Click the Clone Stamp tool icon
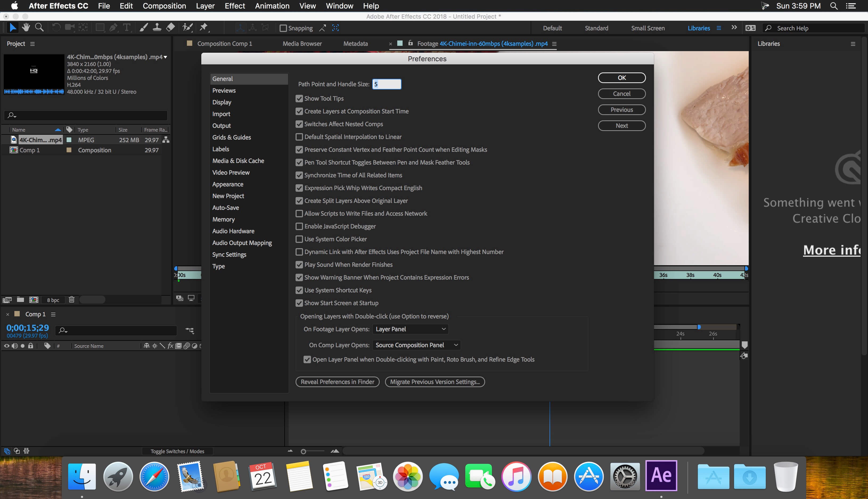 click(x=156, y=27)
